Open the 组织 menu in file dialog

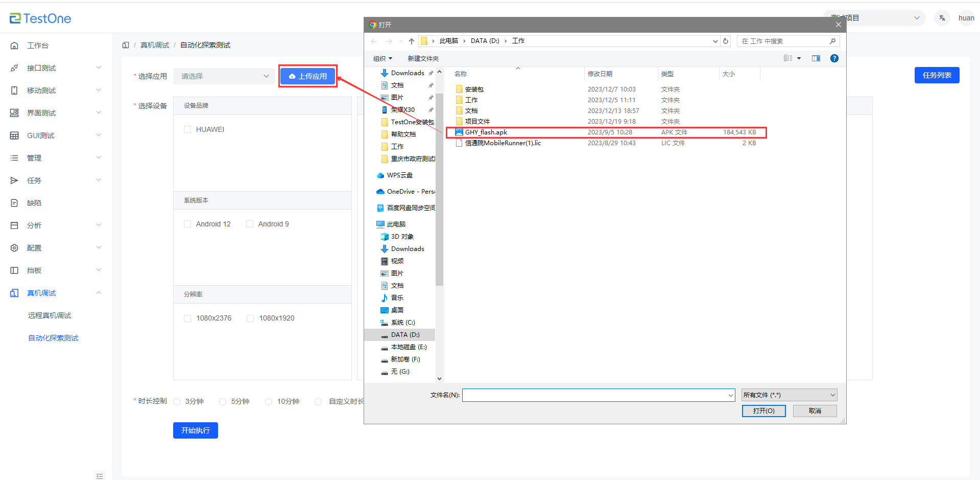pyautogui.click(x=383, y=59)
